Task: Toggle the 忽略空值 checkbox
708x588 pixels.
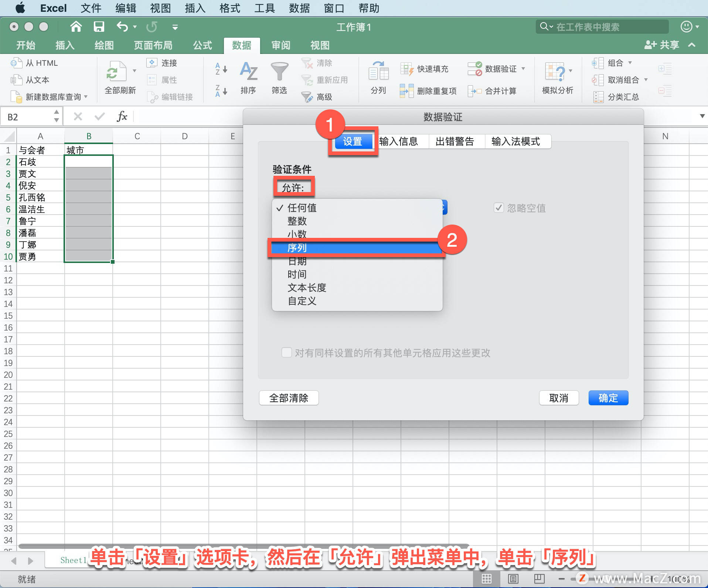Action: pos(498,208)
